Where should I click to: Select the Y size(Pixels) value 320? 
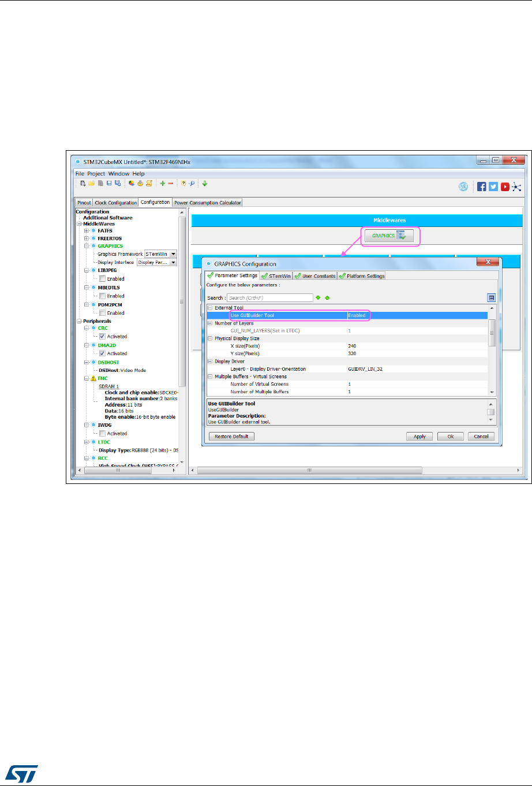click(352, 353)
